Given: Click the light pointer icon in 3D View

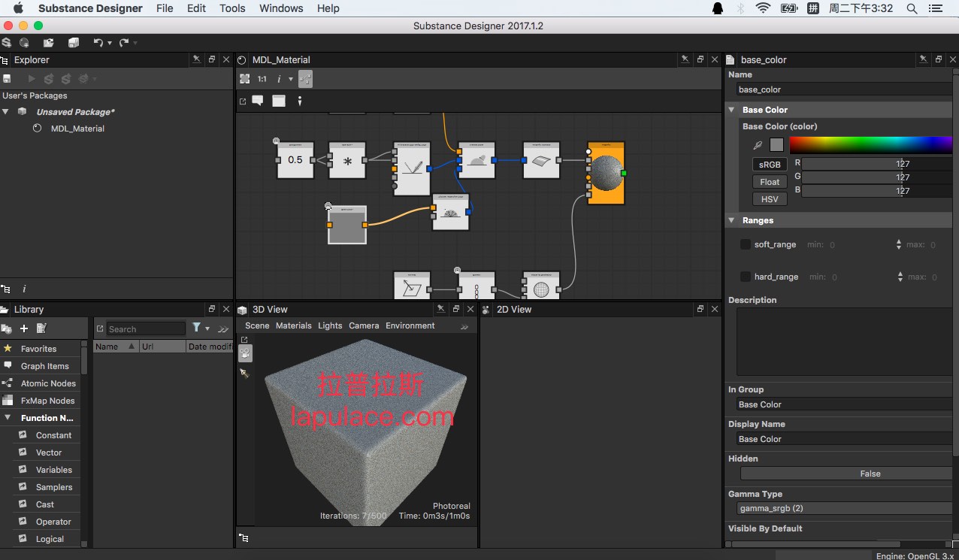Looking at the screenshot, I should click(x=244, y=373).
